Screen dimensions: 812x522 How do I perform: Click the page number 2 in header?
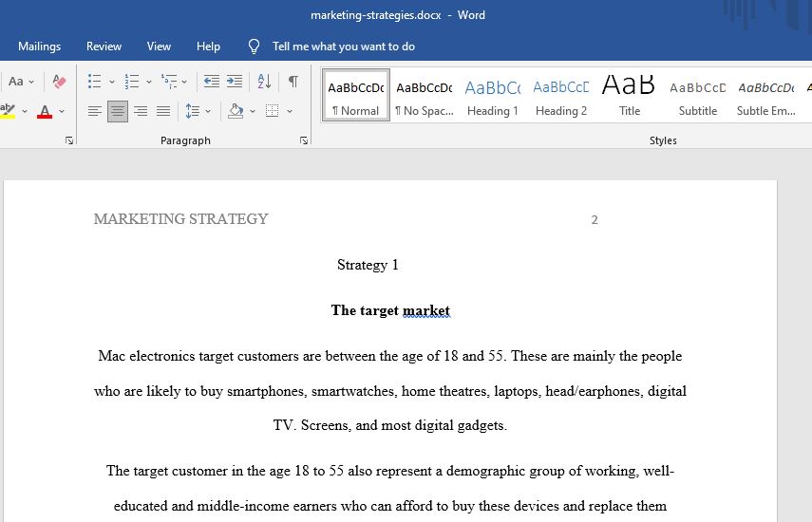tap(595, 220)
